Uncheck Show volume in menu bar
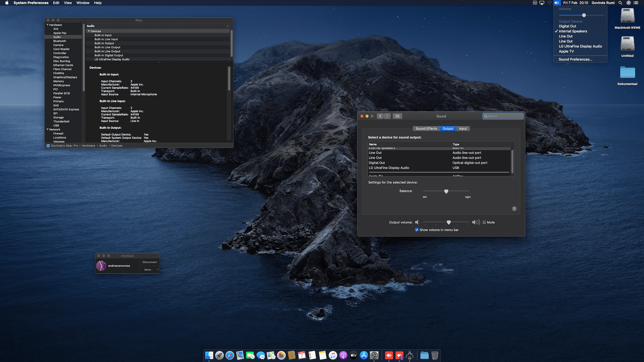Viewport: 644px width, 362px height. pyautogui.click(x=417, y=230)
